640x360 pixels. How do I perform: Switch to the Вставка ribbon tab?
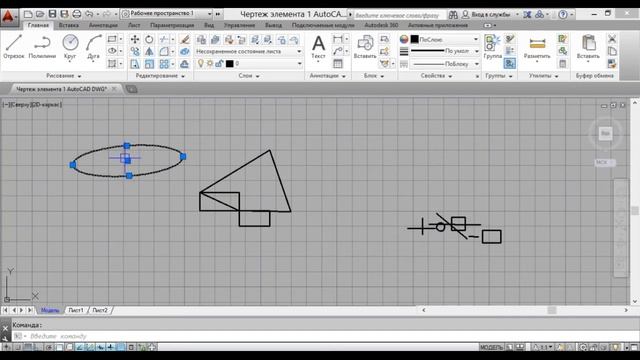point(69,25)
